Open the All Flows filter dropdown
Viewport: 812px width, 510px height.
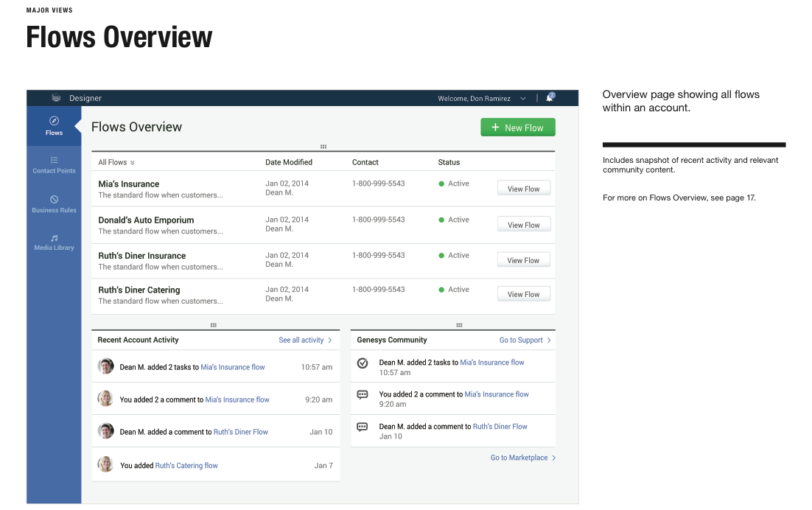coord(116,162)
